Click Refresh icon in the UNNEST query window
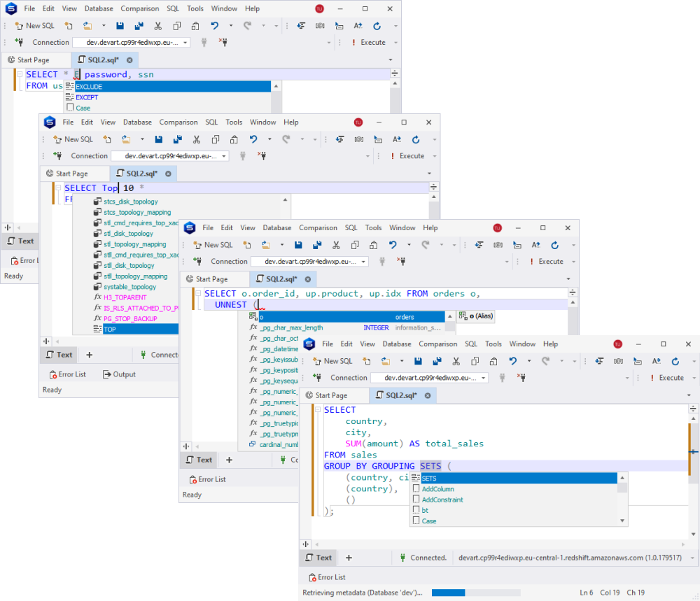Screen dimensions: 700x601 [x=555, y=245]
